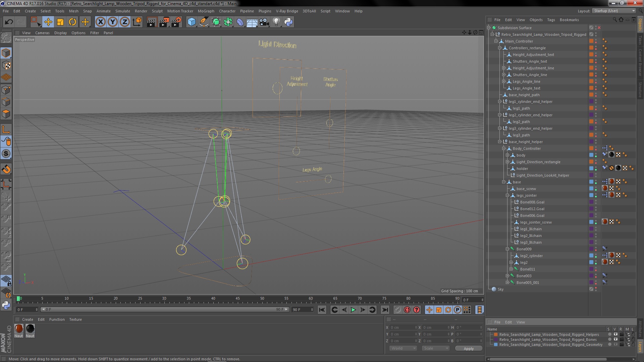This screenshot has height=362, width=644.
Task: Click Render View clapperboard icon
Action: coord(152,22)
